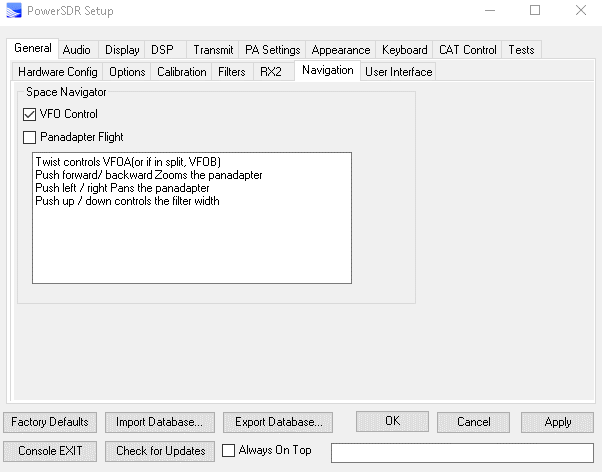Click 'Push up / down controls the filter width'
The image size is (602, 472).
pyautogui.click(x=127, y=201)
